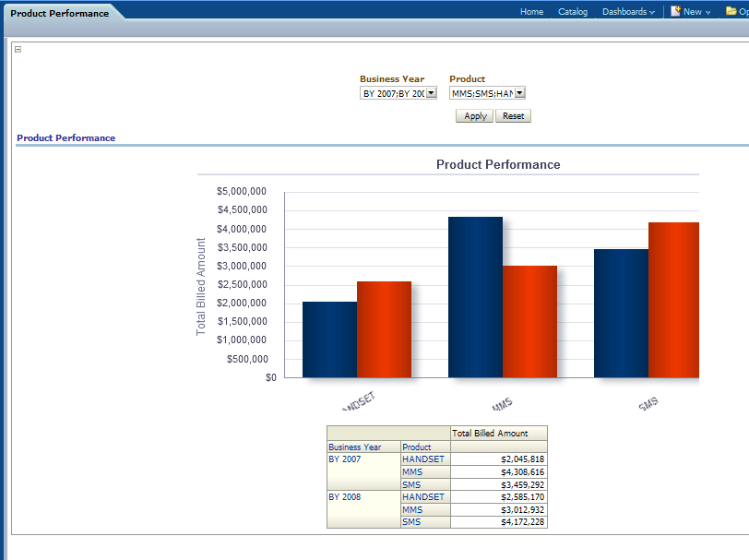
Task: Select the Product Performance tab
Action: pyautogui.click(x=59, y=13)
